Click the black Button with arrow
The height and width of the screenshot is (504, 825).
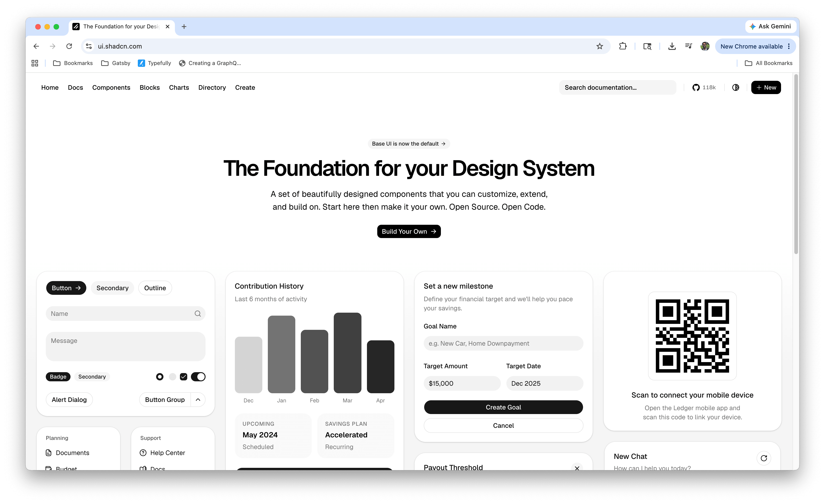click(66, 288)
